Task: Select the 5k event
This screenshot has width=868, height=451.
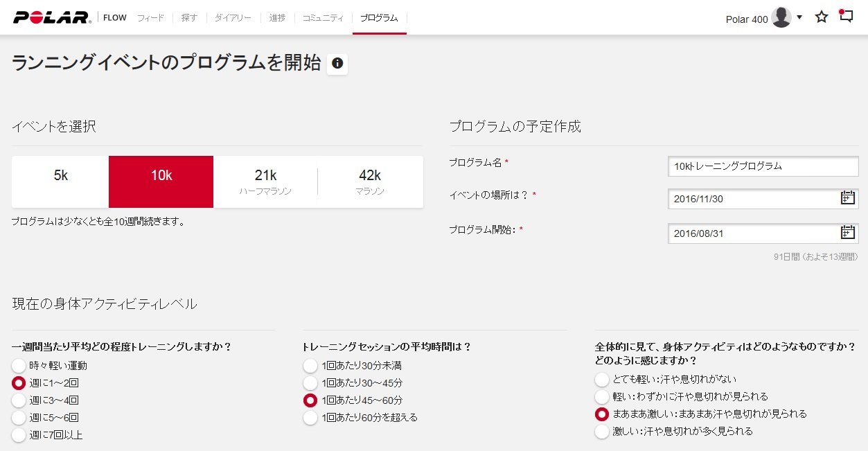Action: (x=61, y=182)
